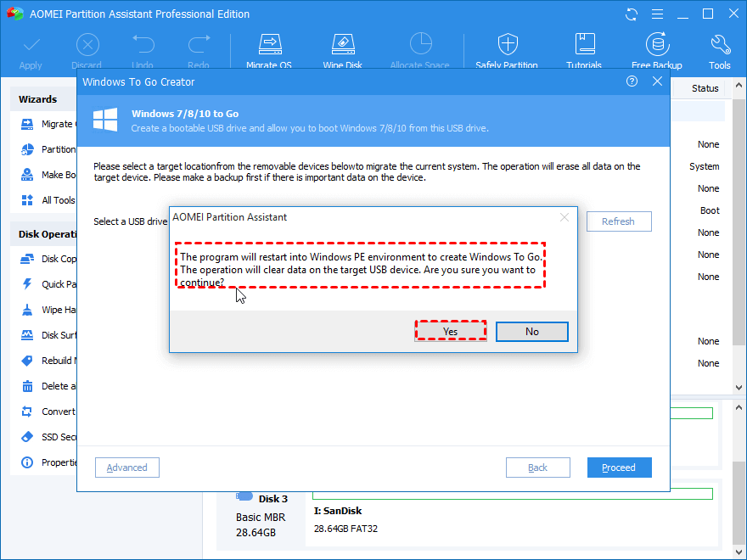Click the Quick Partition lightning icon
This screenshot has height=560, width=747.
click(x=27, y=284)
